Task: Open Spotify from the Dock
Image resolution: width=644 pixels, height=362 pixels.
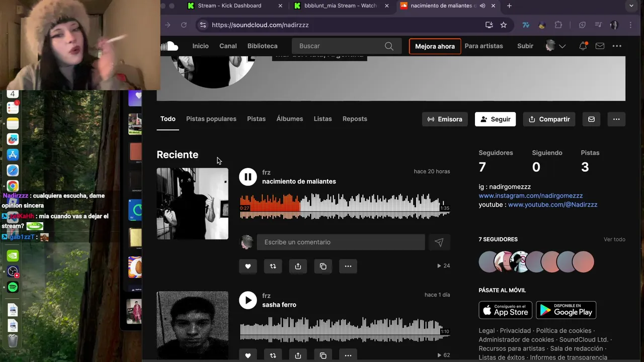Action: coord(13,287)
